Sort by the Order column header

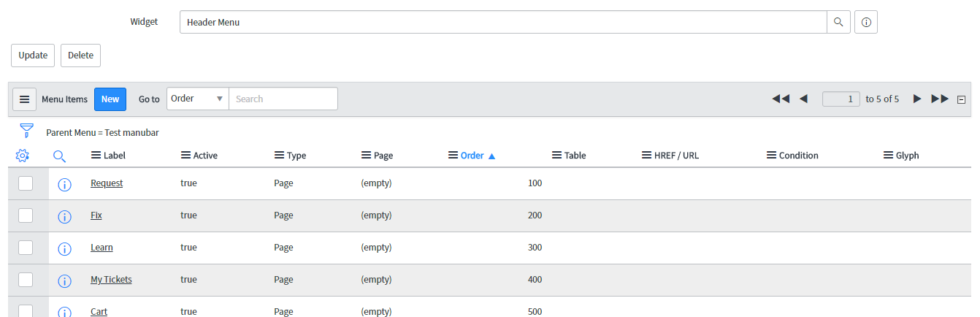(x=472, y=155)
